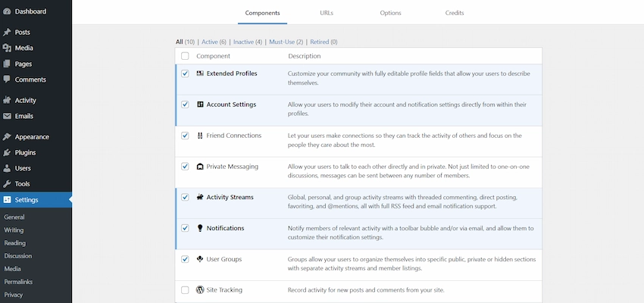Open the Options tab

point(390,13)
